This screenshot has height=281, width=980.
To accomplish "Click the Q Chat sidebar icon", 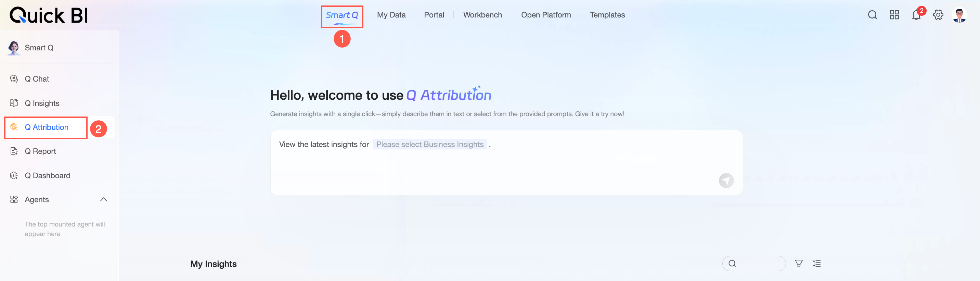I will (14, 79).
